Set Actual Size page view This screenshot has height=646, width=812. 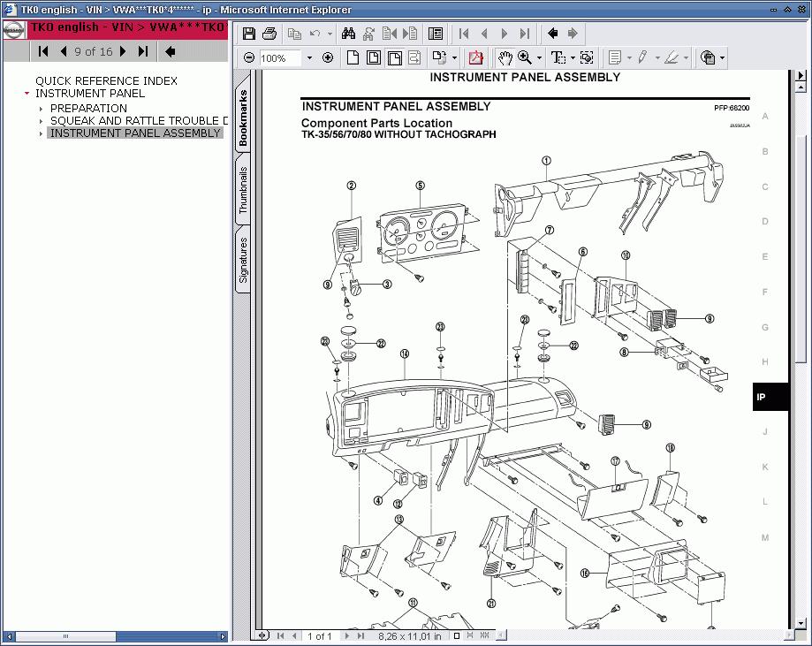[353, 57]
